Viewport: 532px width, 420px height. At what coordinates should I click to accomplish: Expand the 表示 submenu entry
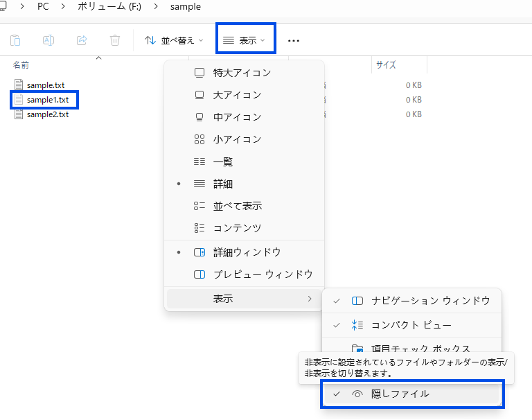(244, 299)
